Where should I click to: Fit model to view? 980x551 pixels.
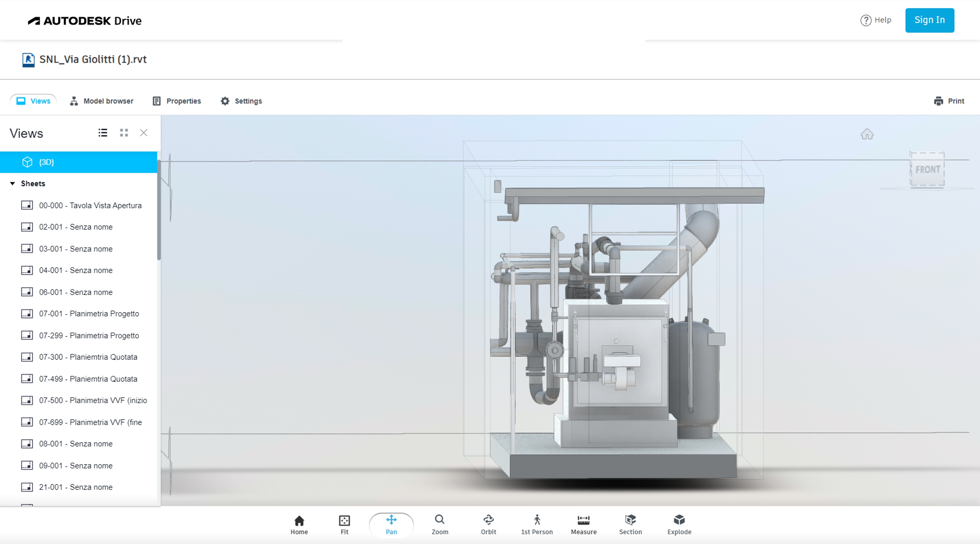[x=344, y=525]
